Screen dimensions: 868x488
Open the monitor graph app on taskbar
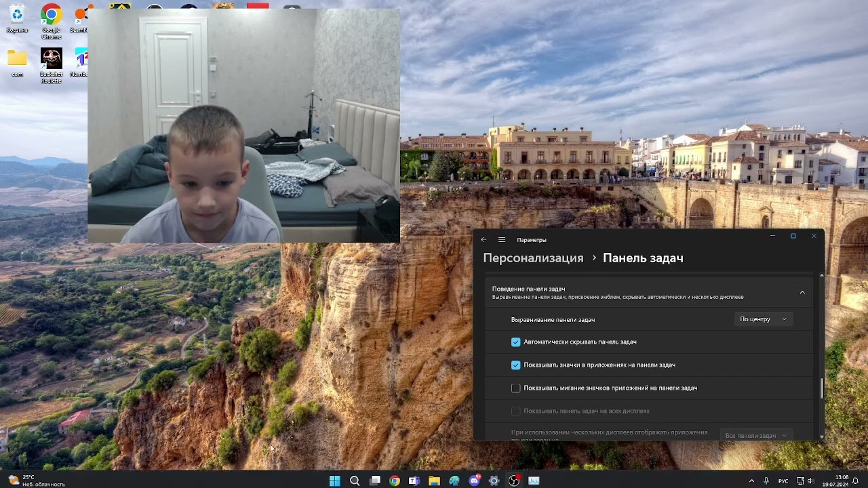click(x=534, y=481)
